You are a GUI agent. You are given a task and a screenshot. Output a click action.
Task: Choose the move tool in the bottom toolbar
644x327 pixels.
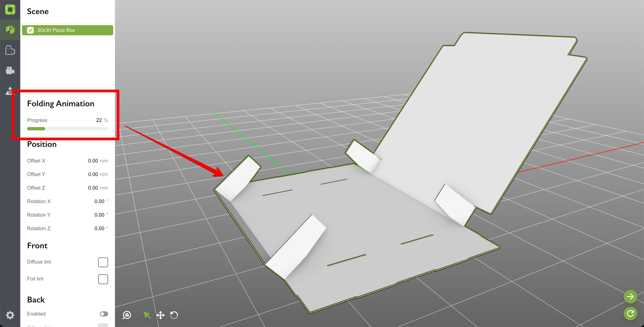coord(161,315)
